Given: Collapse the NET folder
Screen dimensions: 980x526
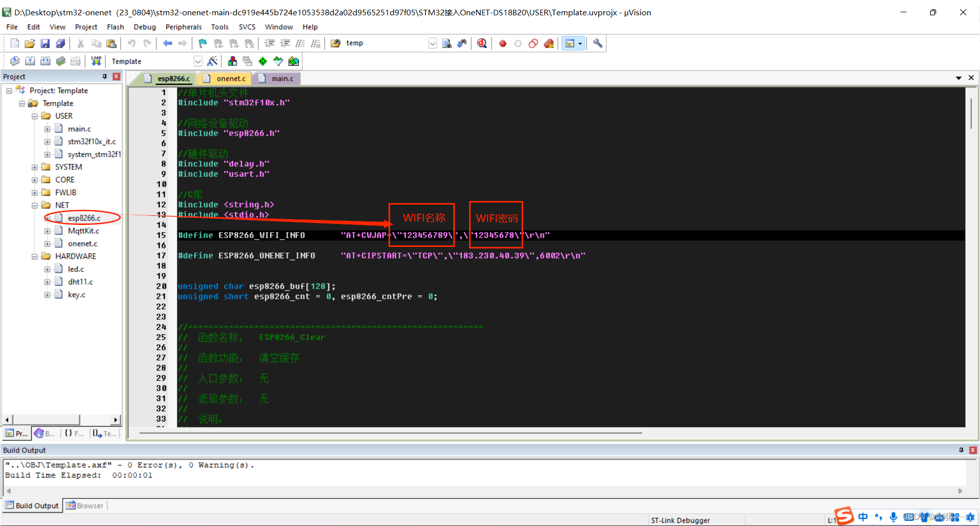Looking at the screenshot, I should coord(35,206).
